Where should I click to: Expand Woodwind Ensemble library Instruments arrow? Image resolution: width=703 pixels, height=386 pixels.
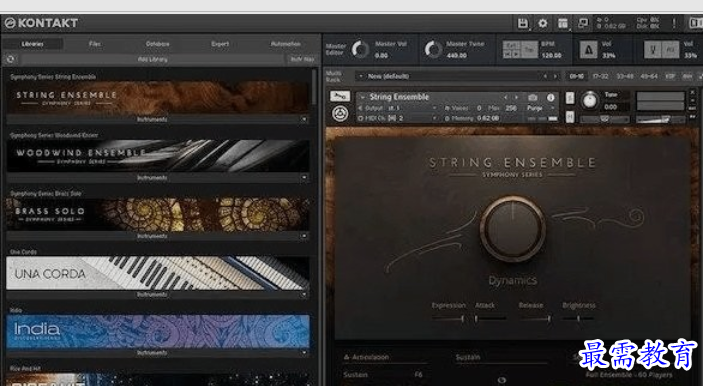click(304, 178)
